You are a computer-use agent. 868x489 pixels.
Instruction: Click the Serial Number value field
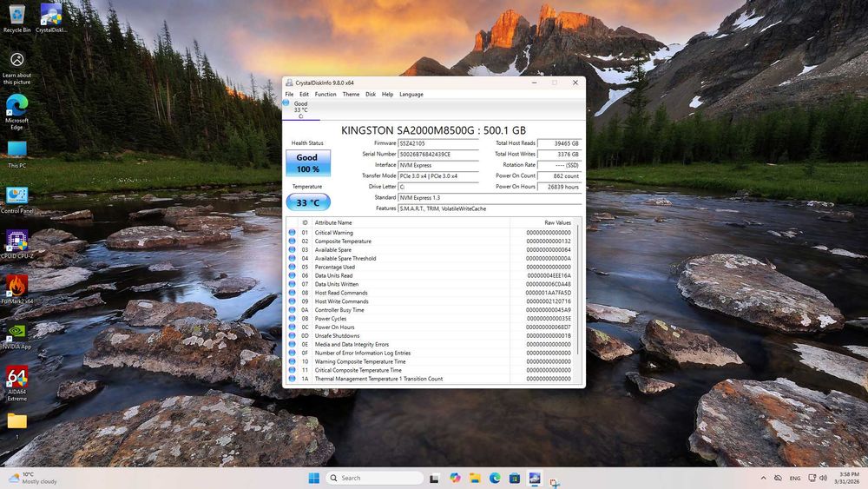[438, 154]
